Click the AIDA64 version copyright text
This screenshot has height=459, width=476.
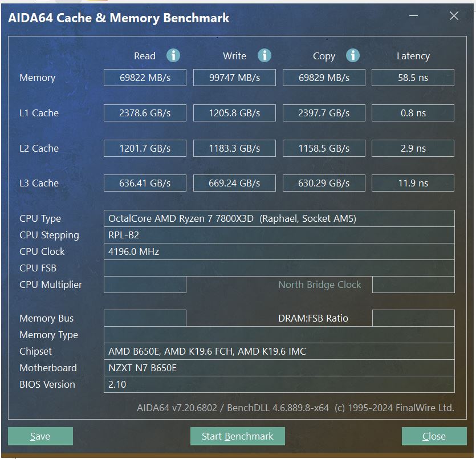click(x=295, y=408)
